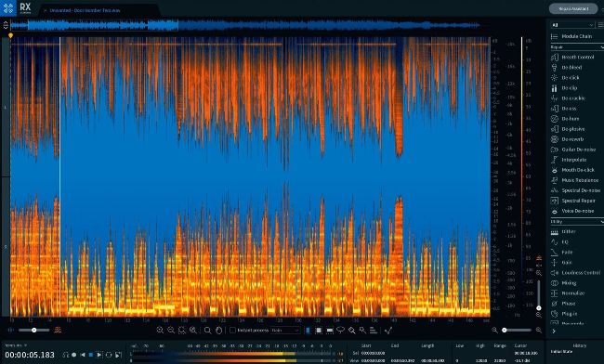
Task: Open the Spectral Repair module
Action: (x=578, y=201)
